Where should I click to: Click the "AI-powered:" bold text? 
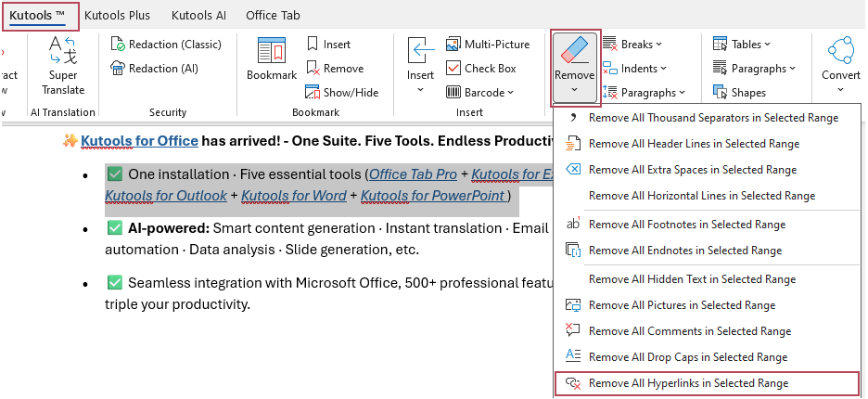(168, 228)
